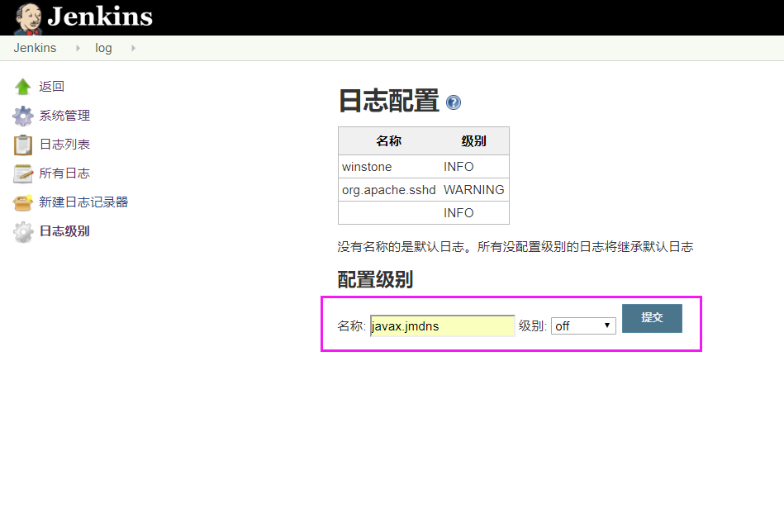Click the clipboard icon for 日志列表

click(x=22, y=145)
